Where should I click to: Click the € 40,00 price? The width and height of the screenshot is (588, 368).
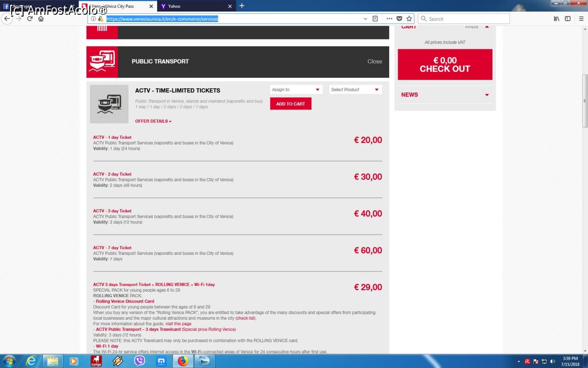368,214
